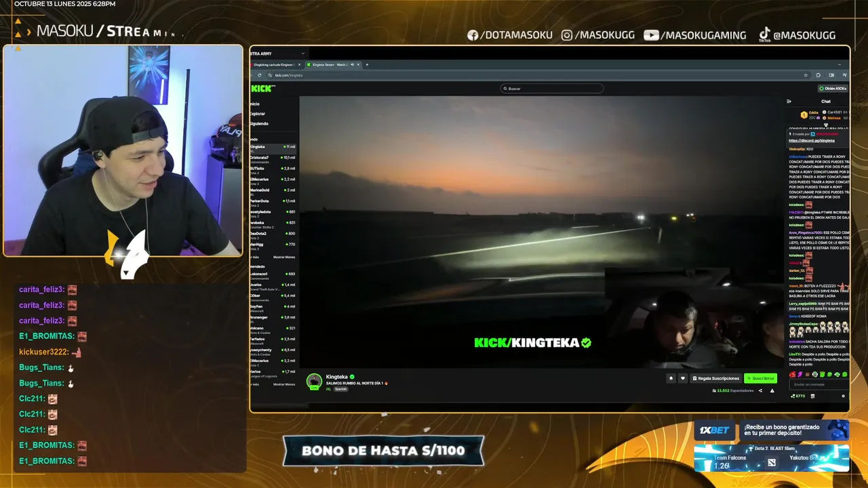
Task: Click the 8770 KICKs balance icon
Action: [x=798, y=396]
